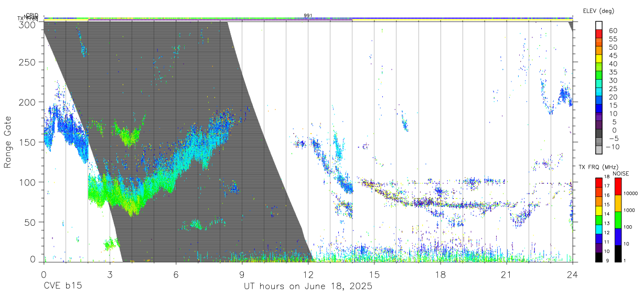Click the 3 tick on UT hours axis
Screen dimensions: 644x297
pyautogui.click(x=110, y=274)
